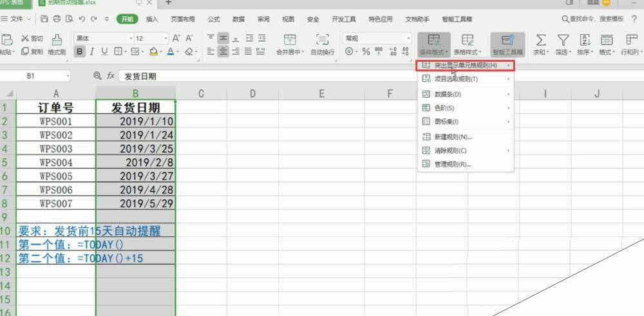Open the borders dropdown arrow

(x=125, y=52)
